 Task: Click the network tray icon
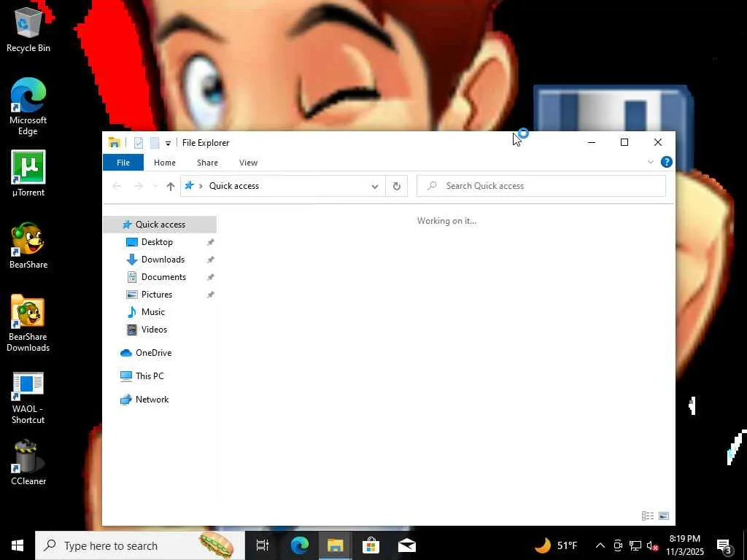coord(635,545)
